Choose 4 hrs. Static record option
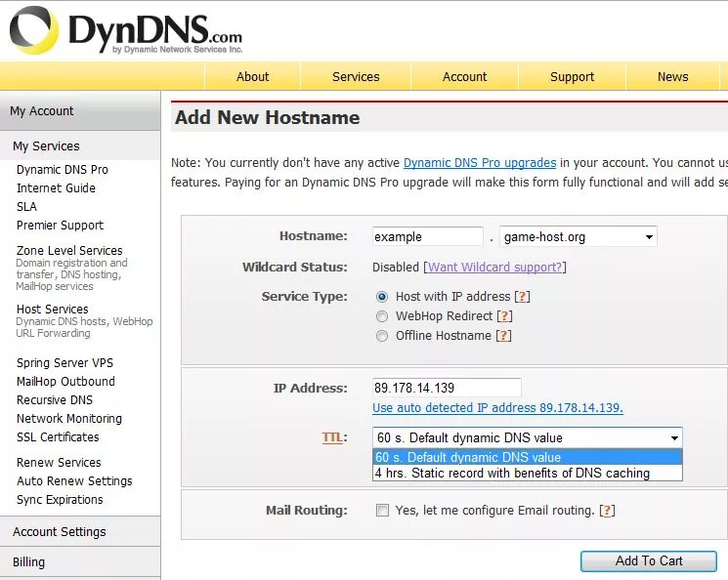 (528, 473)
